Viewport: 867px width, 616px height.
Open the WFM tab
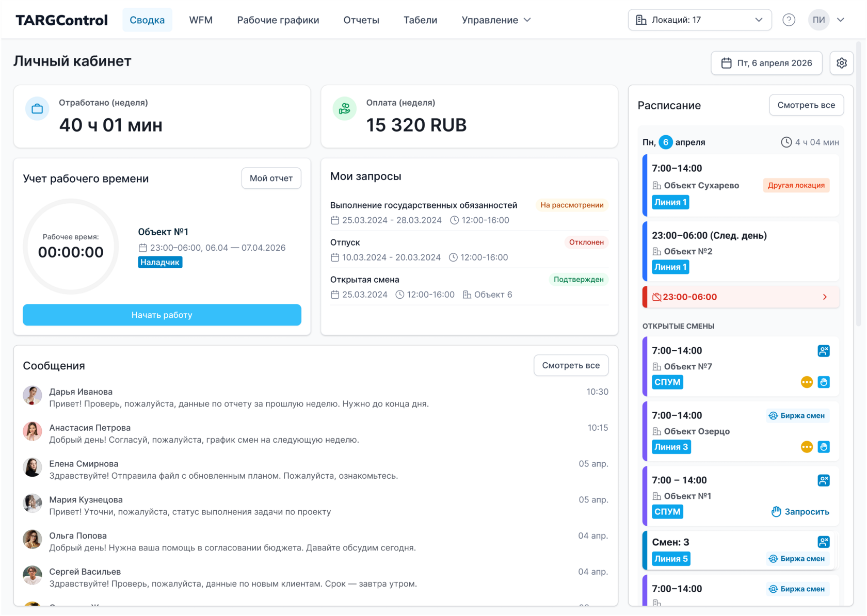click(201, 20)
